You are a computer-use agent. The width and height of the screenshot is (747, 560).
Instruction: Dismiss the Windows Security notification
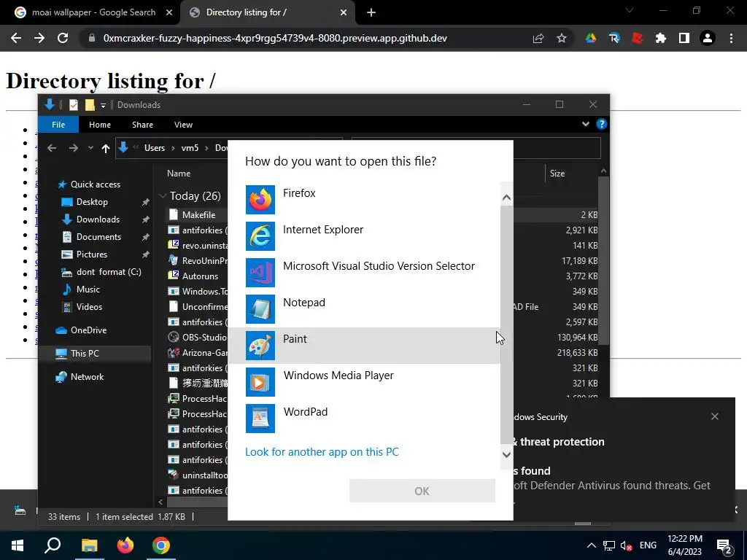[715, 416]
